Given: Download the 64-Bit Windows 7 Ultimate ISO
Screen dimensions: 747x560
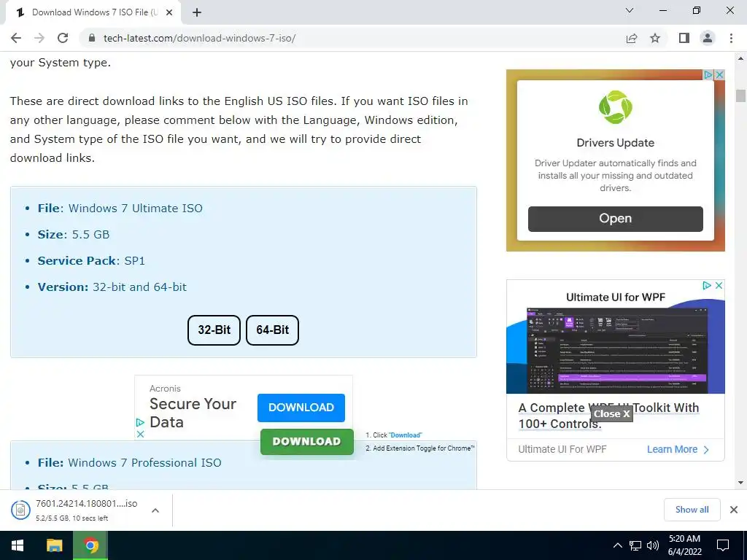Looking at the screenshot, I should [x=273, y=330].
